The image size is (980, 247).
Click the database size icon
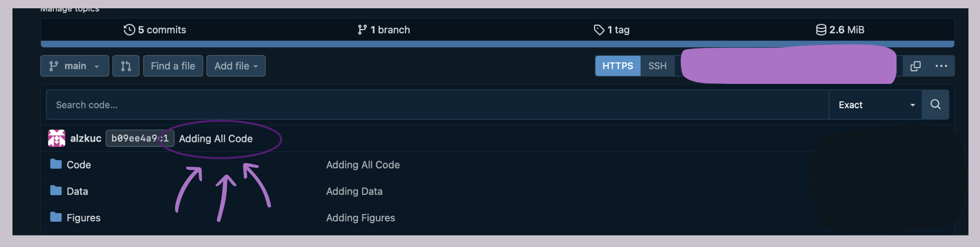click(x=821, y=30)
